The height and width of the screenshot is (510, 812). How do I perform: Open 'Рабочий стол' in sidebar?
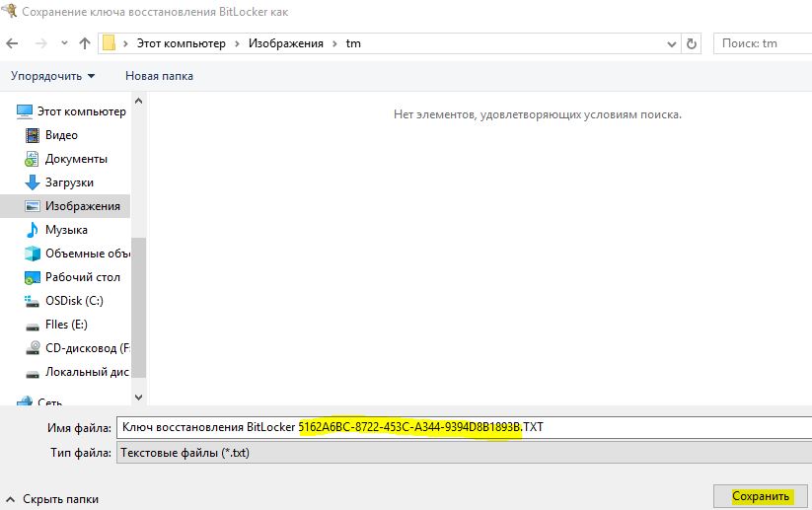pos(83,277)
